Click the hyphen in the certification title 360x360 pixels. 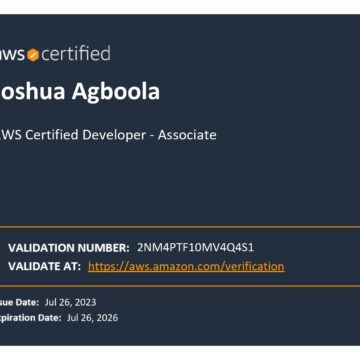coord(152,136)
